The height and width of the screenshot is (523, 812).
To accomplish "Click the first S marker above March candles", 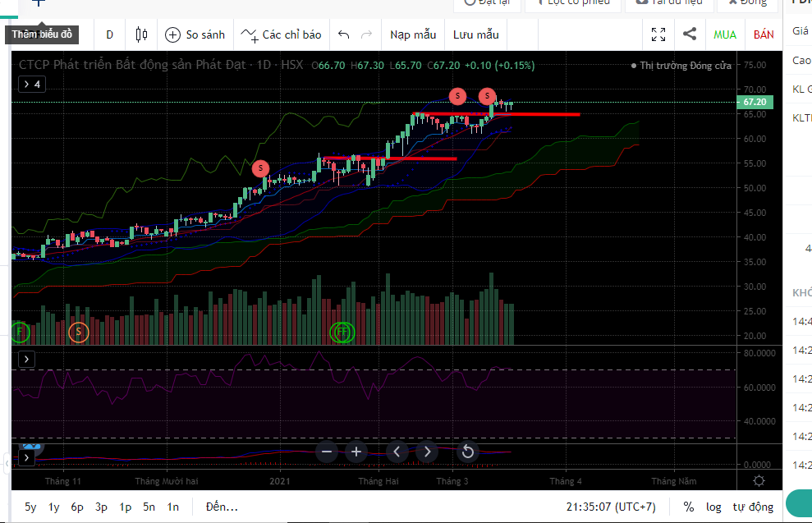I will point(457,96).
